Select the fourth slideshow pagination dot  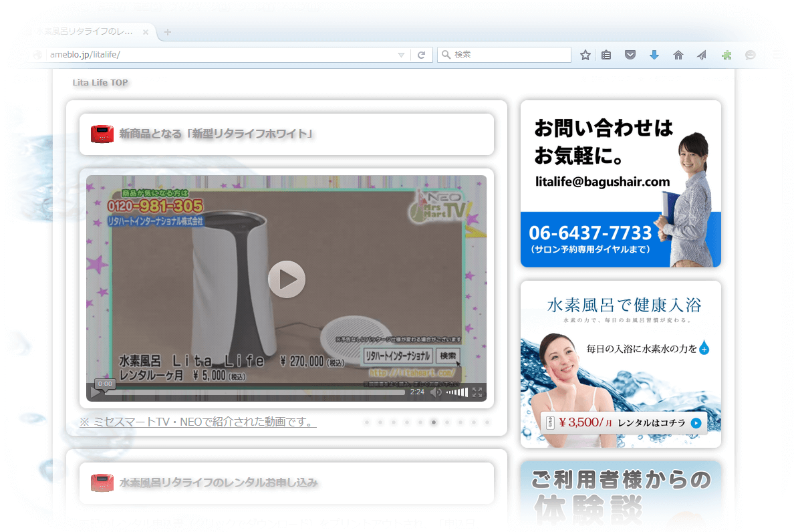406,422
